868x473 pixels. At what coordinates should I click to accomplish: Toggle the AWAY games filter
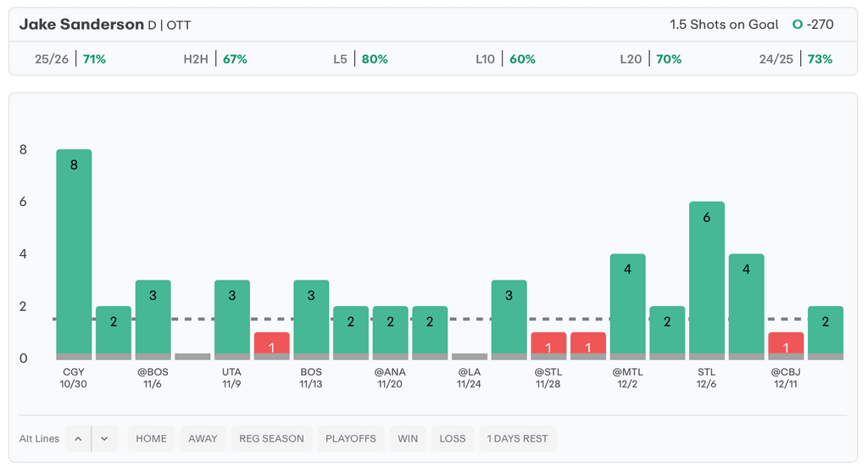point(203,438)
